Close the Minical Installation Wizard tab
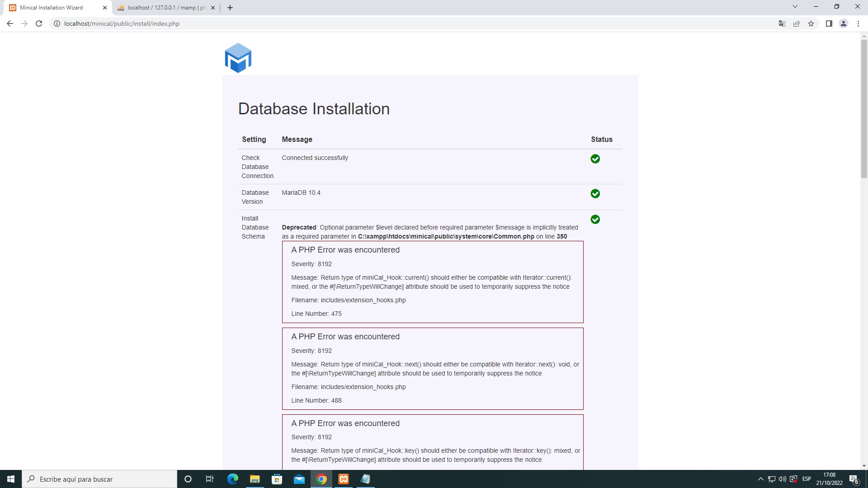 coord(105,8)
